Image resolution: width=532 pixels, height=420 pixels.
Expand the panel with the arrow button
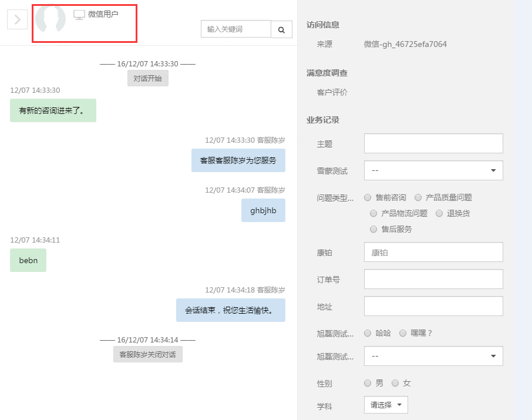coord(17,19)
